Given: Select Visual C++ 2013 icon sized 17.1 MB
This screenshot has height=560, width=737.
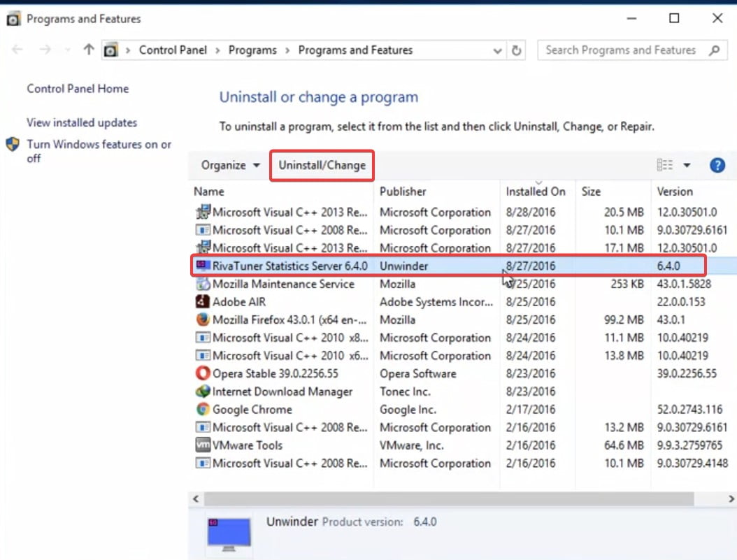Looking at the screenshot, I should (x=203, y=247).
